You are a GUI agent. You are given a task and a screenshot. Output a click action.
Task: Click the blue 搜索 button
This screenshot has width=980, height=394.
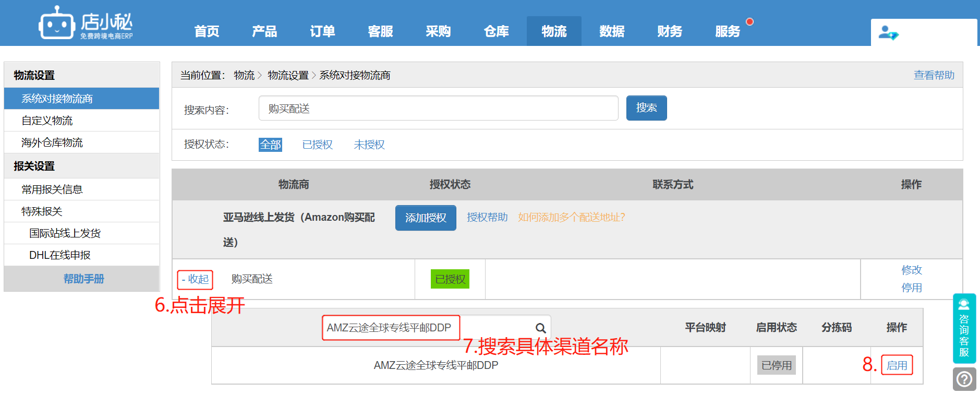pos(646,108)
